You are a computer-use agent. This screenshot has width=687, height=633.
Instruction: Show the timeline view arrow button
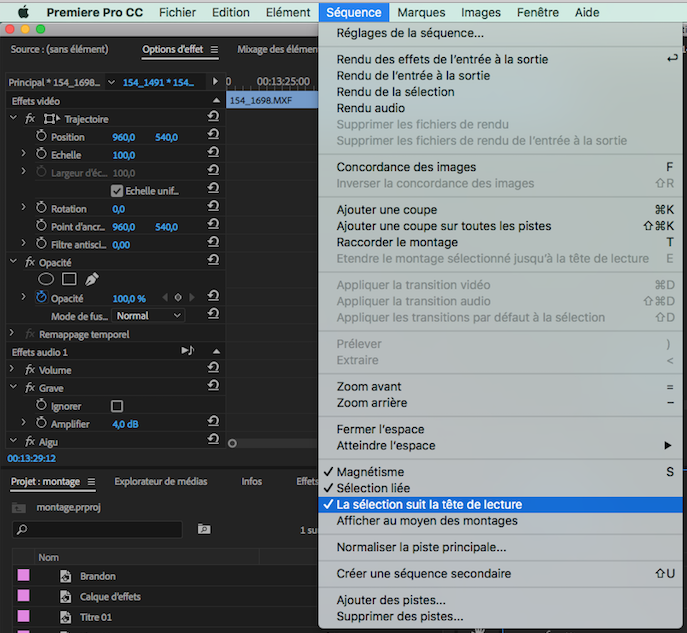point(215,81)
